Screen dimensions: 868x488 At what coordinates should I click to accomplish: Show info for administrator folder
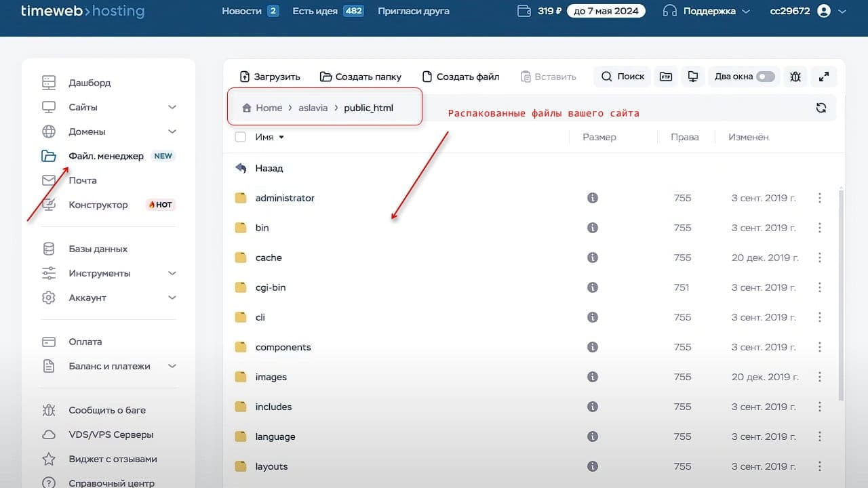[x=593, y=198]
